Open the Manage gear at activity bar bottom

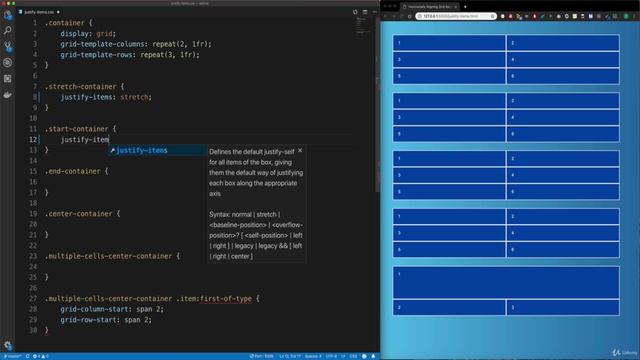tap(7, 345)
